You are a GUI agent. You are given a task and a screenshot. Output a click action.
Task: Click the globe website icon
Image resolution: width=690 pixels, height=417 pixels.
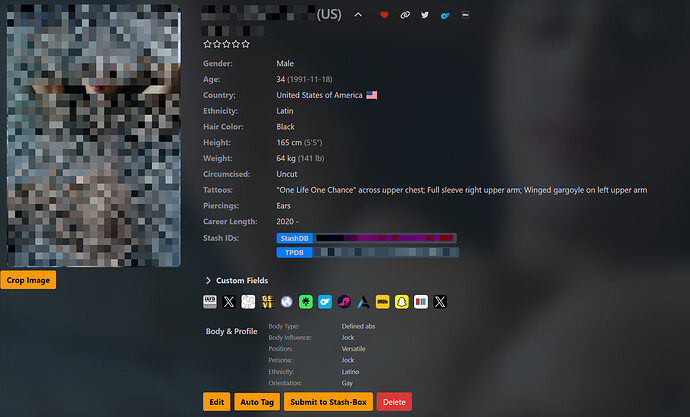click(x=286, y=301)
